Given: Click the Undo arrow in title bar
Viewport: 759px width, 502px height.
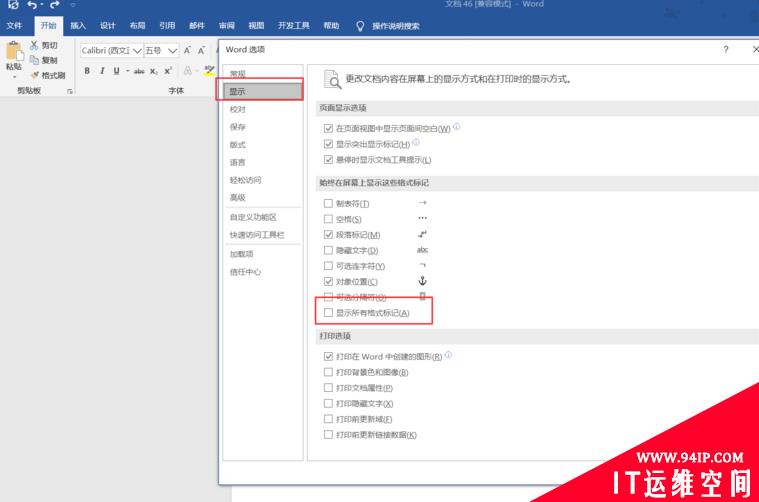Looking at the screenshot, I should point(32,5).
